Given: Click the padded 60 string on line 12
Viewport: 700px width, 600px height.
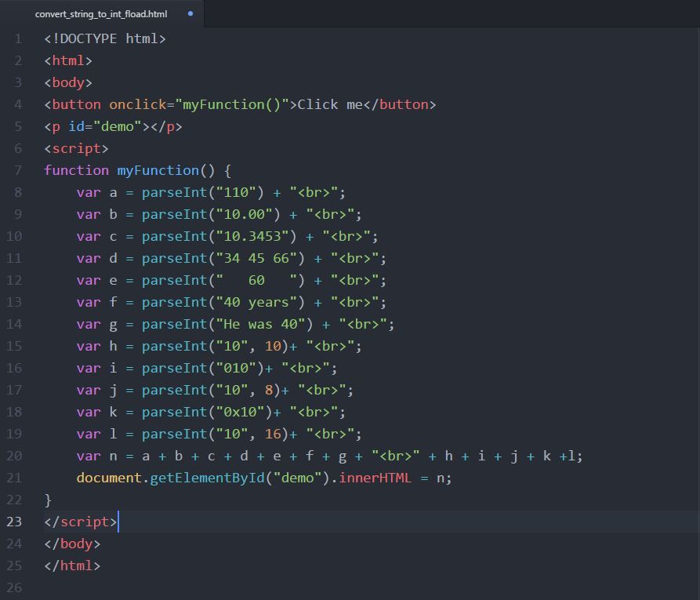Looking at the screenshot, I should 256,280.
